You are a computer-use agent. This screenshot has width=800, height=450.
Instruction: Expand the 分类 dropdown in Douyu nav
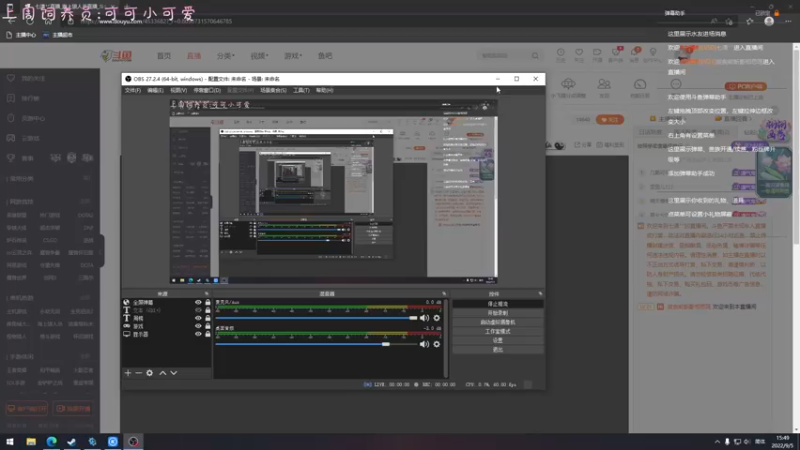coord(225,56)
